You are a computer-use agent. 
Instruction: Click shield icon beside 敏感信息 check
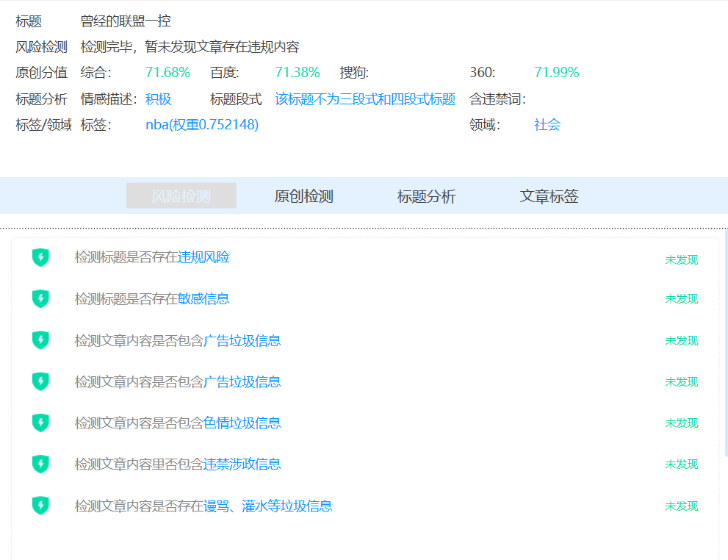(40, 298)
